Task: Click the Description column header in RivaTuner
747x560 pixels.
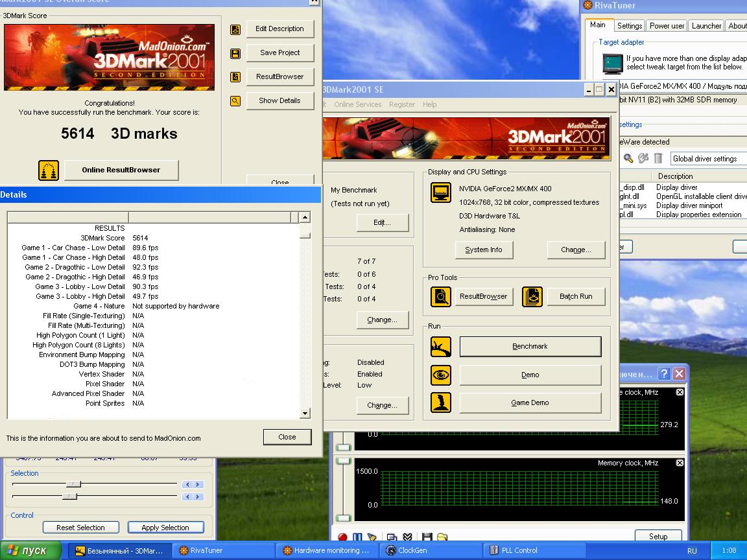Action: tap(700, 176)
